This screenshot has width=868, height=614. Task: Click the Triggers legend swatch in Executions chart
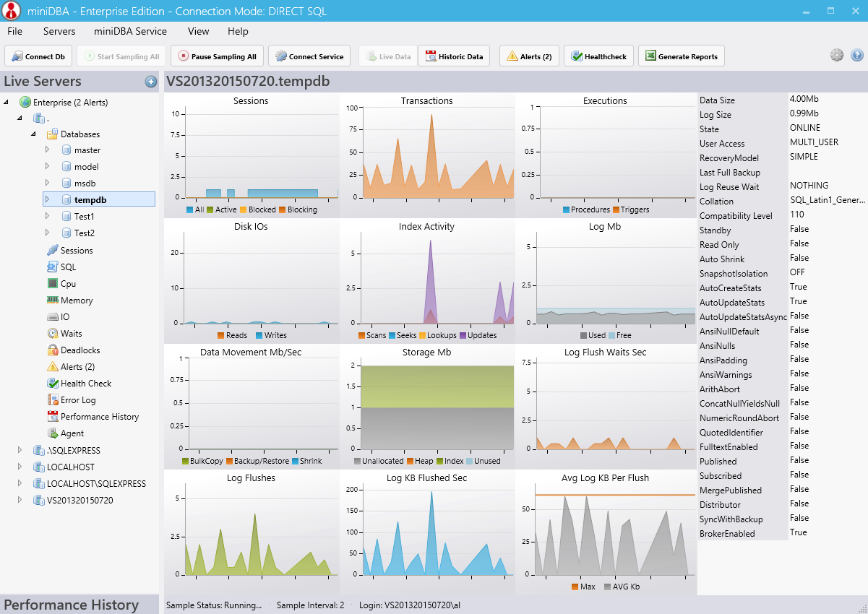point(616,210)
